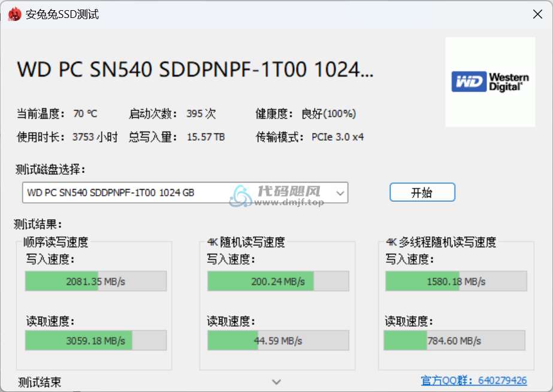Click the health value 良好(100%)
This screenshot has width=553, height=392.
(329, 114)
